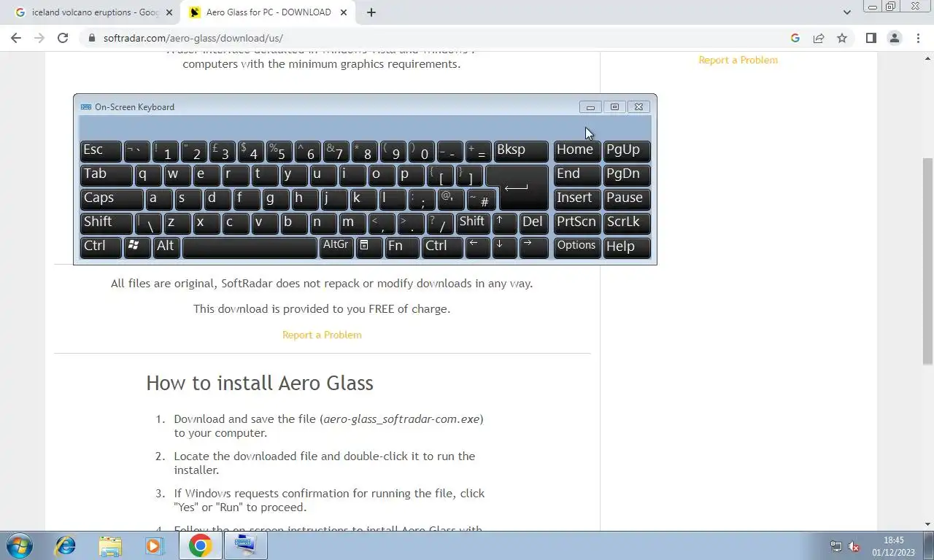Click the Windows key on On-Screen Keyboard

pos(137,246)
